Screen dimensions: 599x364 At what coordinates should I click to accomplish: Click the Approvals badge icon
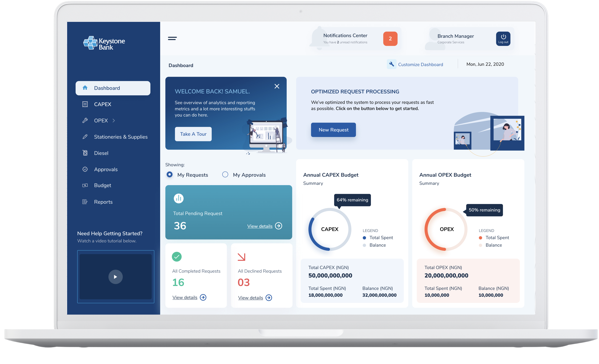click(85, 169)
